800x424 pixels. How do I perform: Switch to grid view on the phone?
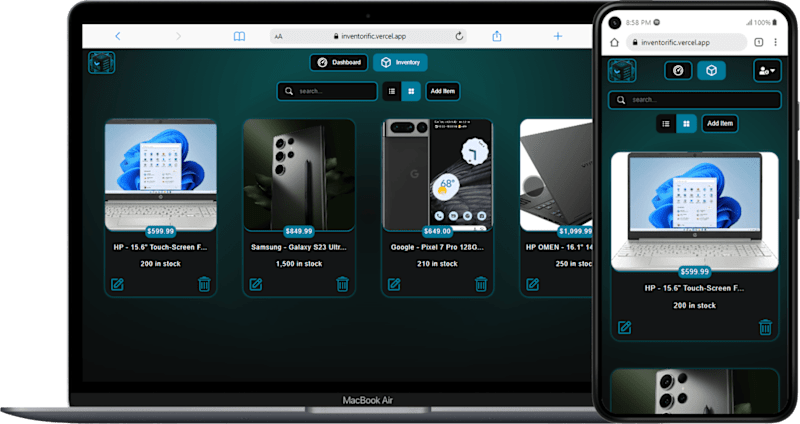[x=686, y=123]
